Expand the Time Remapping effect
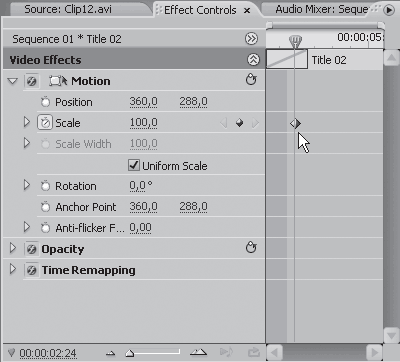Viewport: 400px width, 362px height. 13,269
